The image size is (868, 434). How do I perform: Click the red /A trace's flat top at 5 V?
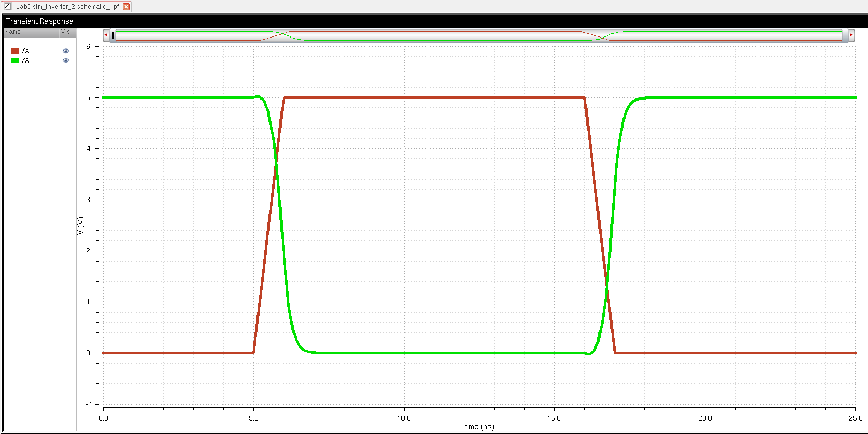point(434,97)
